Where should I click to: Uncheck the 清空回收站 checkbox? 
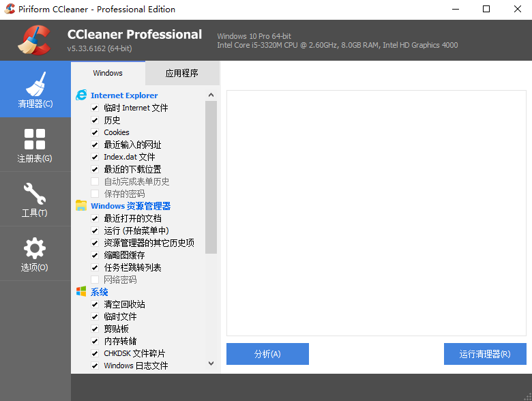click(95, 304)
